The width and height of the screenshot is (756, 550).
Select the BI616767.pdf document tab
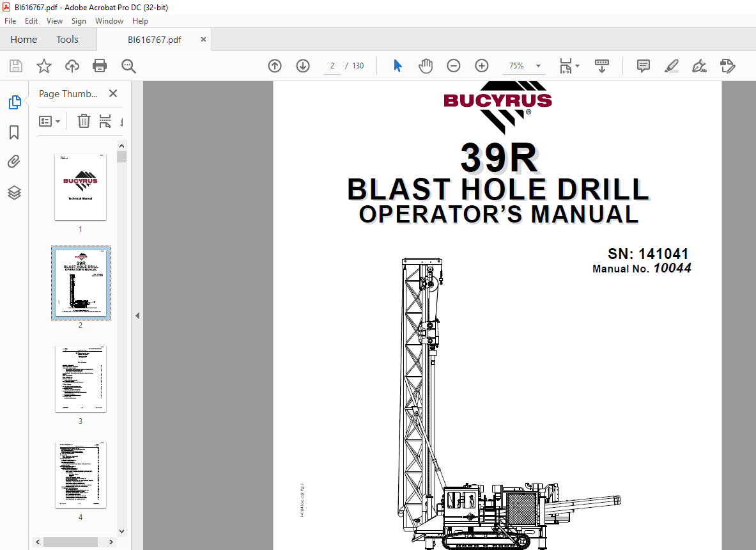pos(154,40)
